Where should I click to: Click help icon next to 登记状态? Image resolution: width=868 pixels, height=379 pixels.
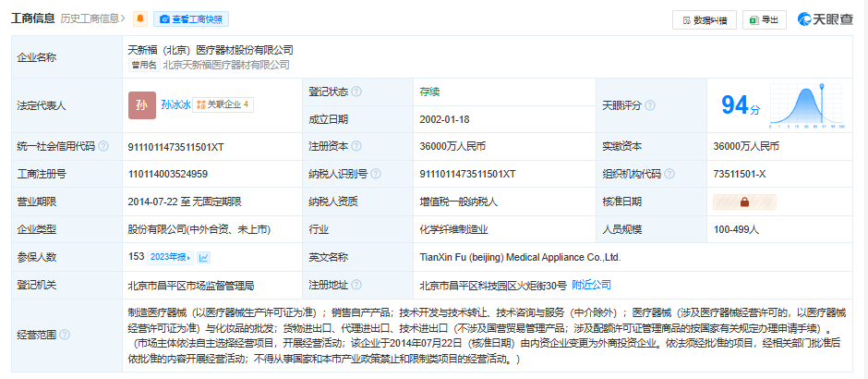(x=356, y=92)
